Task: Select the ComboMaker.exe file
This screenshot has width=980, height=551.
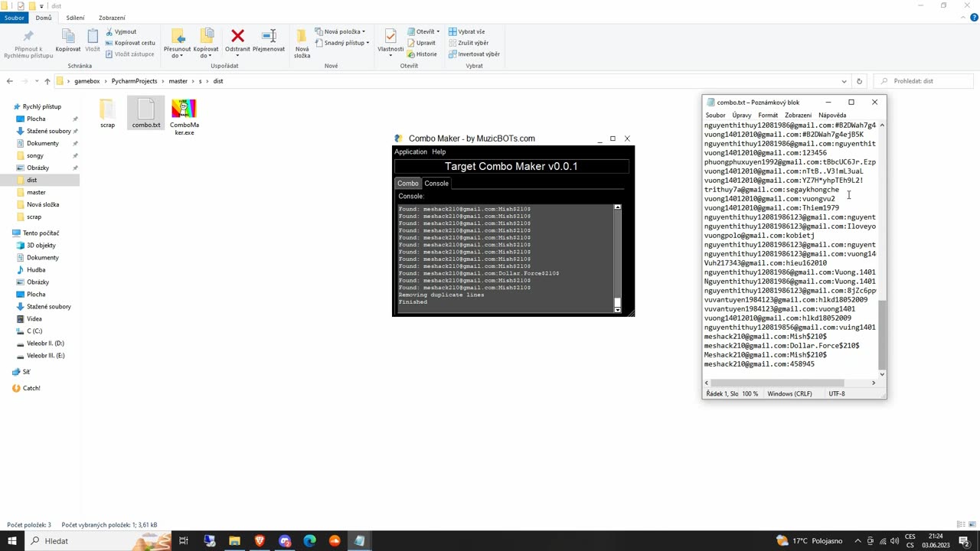Action: pyautogui.click(x=184, y=117)
